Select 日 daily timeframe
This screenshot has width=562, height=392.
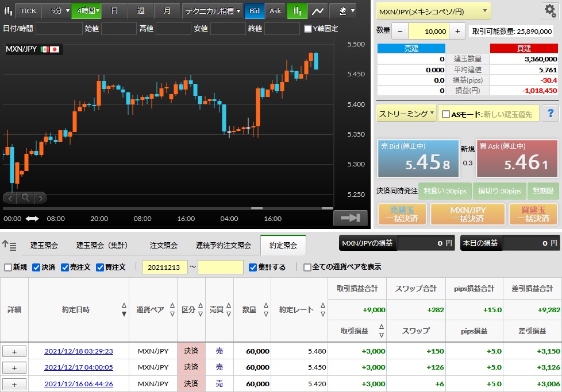tap(114, 11)
